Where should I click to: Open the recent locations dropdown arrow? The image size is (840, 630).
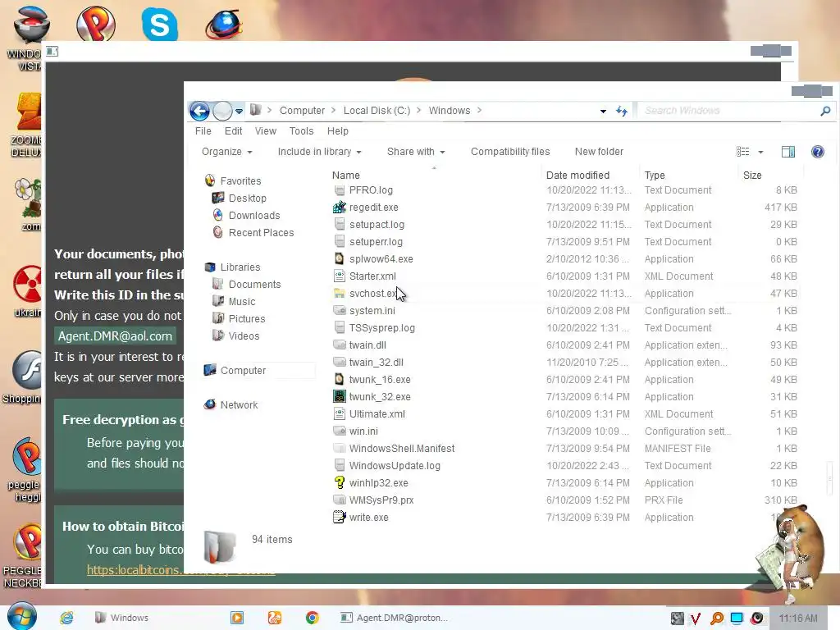[x=239, y=112]
